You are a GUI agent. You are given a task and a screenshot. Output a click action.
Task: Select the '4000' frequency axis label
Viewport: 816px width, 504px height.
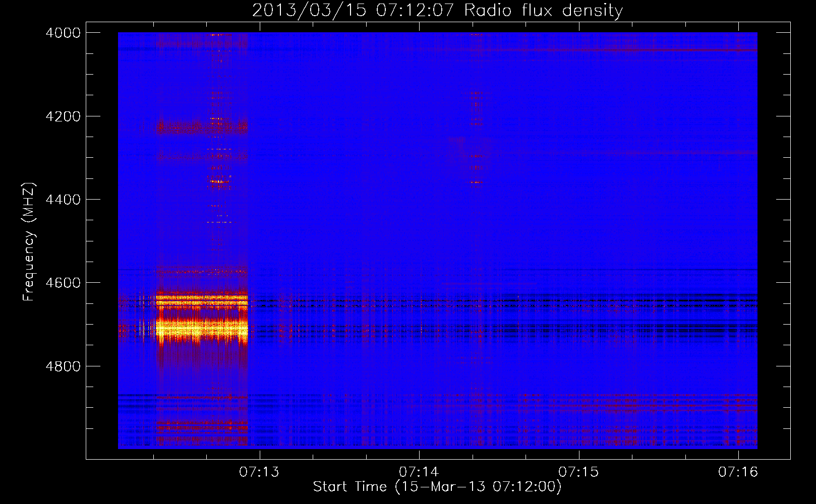coord(63,33)
